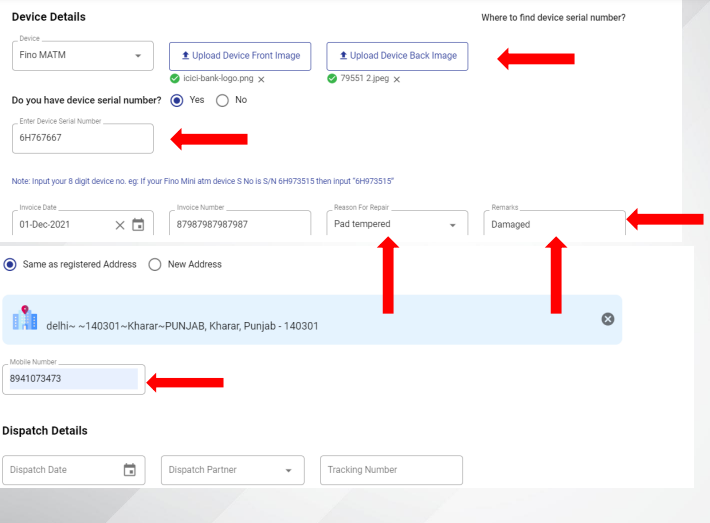The height and width of the screenshot is (523, 710).
Task: Select No for device serial number
Action: 222,101
